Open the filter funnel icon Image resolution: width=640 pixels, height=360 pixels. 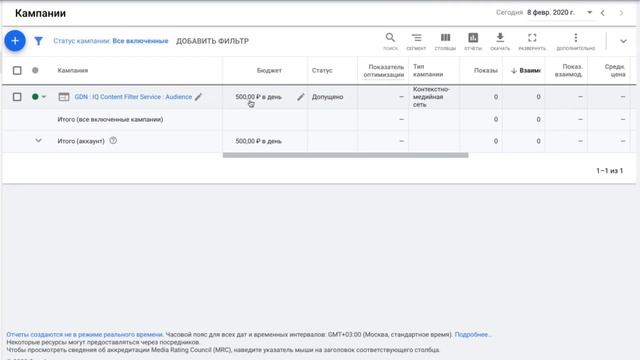click(x=38, y=41)
